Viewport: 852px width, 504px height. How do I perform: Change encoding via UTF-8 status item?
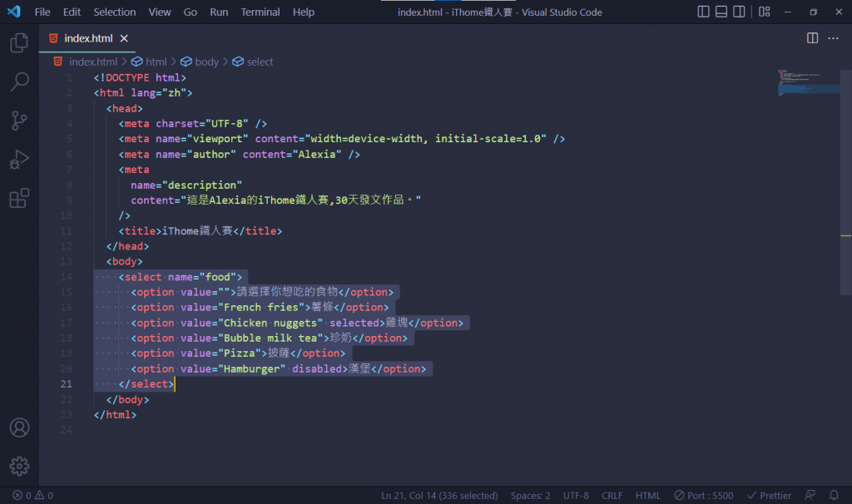(x=576, y=496)
